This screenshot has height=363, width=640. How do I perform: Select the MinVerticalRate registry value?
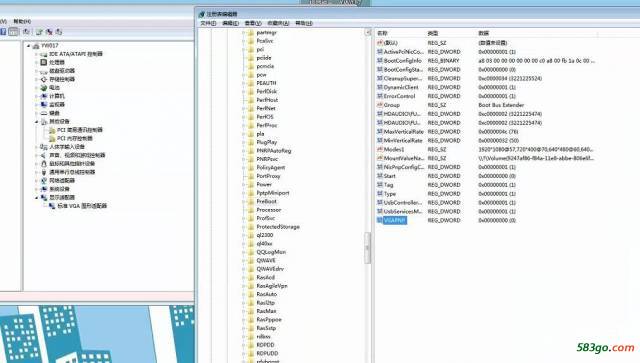point(403,140)
